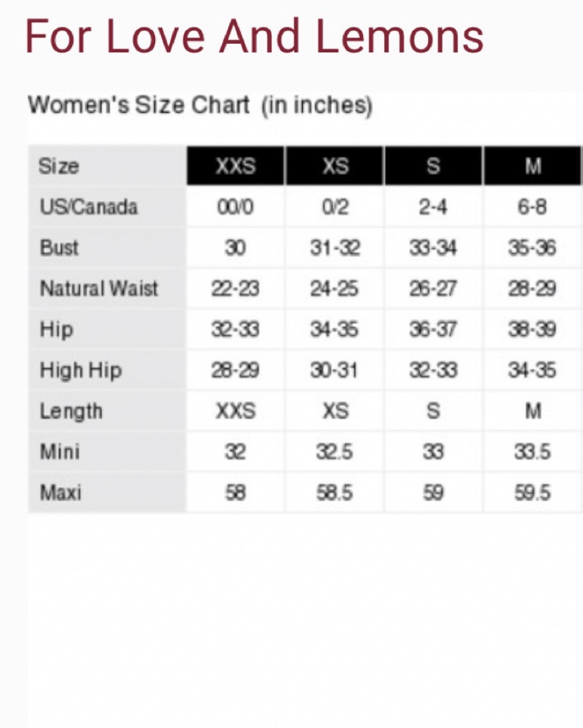Click the For Love And Lemons heading
Viewport: 583px width, 728px height.
[254, 36]
